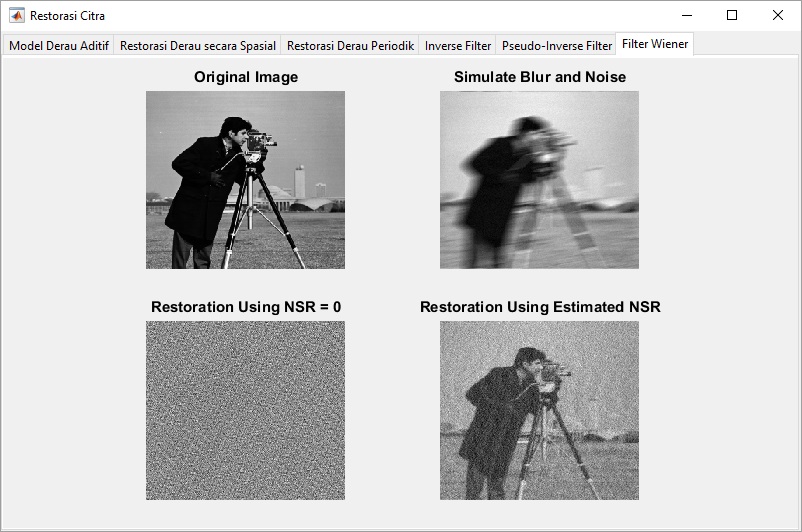
Task: Click the estimated NSR restored image
Action: click(539, 410)
